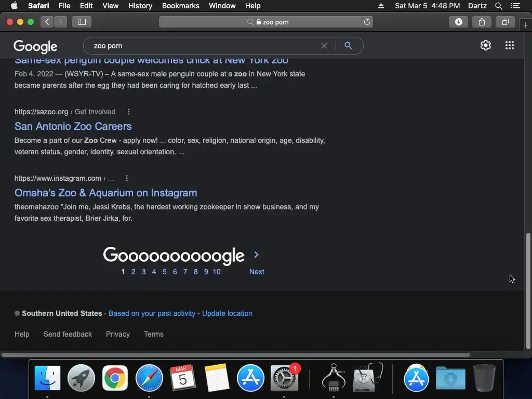
Task: Open the Privacy footer link
Action: pyautogui.click(x=118, y=334)
